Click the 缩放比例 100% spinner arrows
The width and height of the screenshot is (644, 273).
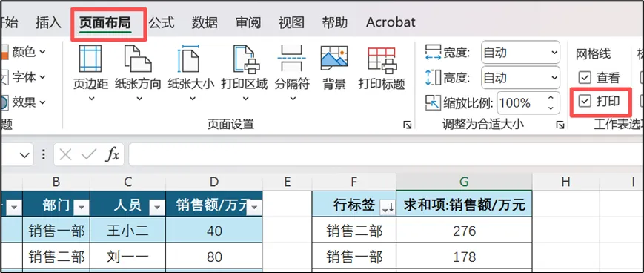551,103
